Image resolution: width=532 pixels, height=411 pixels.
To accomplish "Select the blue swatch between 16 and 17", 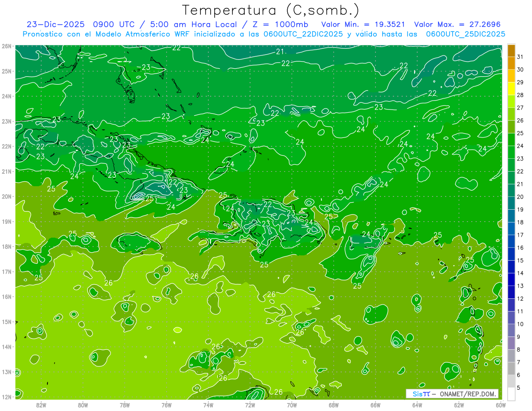I will tap(511, 241).
